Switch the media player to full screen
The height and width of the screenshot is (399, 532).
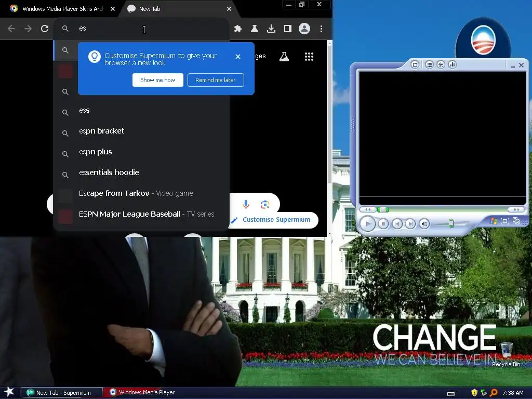coord(505,221)
